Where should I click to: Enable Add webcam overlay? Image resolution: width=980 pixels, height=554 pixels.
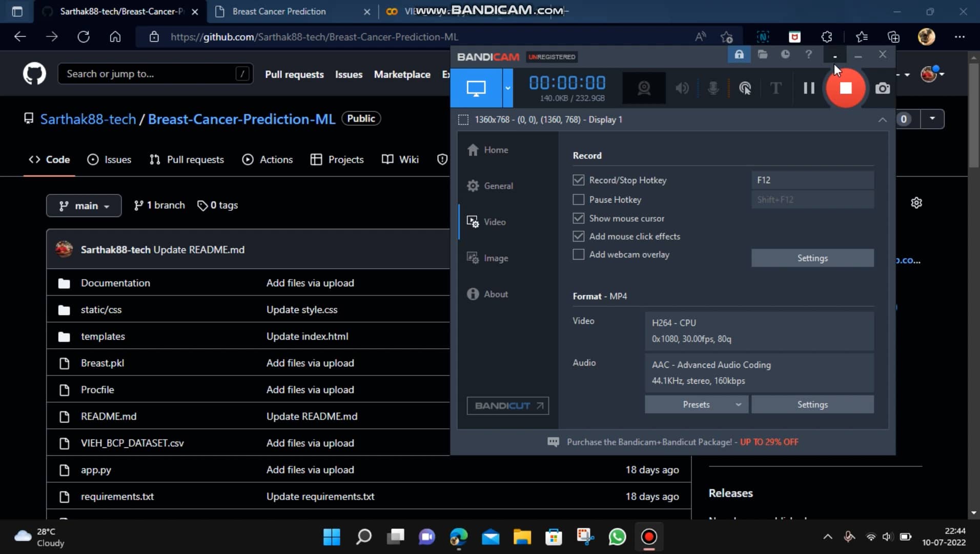tap(579, 254)
